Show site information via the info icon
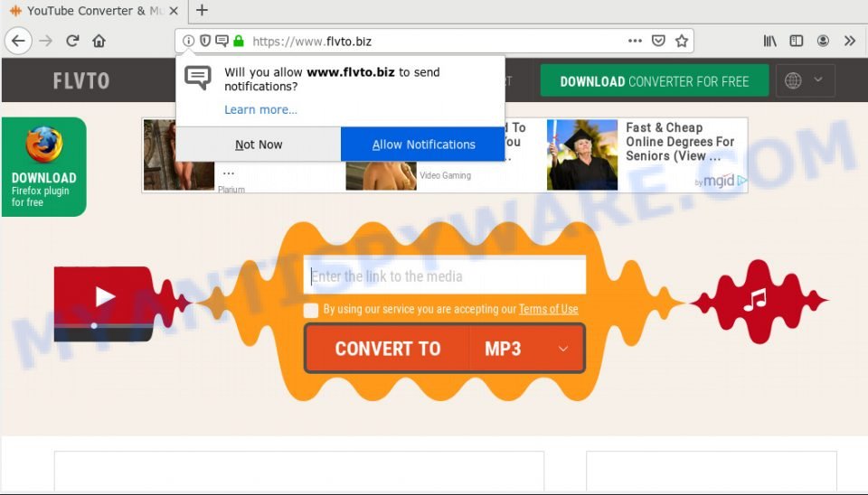 pos(188,41)
